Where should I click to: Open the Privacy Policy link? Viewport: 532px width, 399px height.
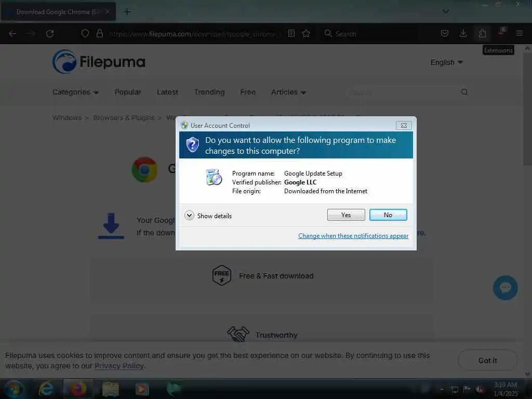(x=119, y=366)
